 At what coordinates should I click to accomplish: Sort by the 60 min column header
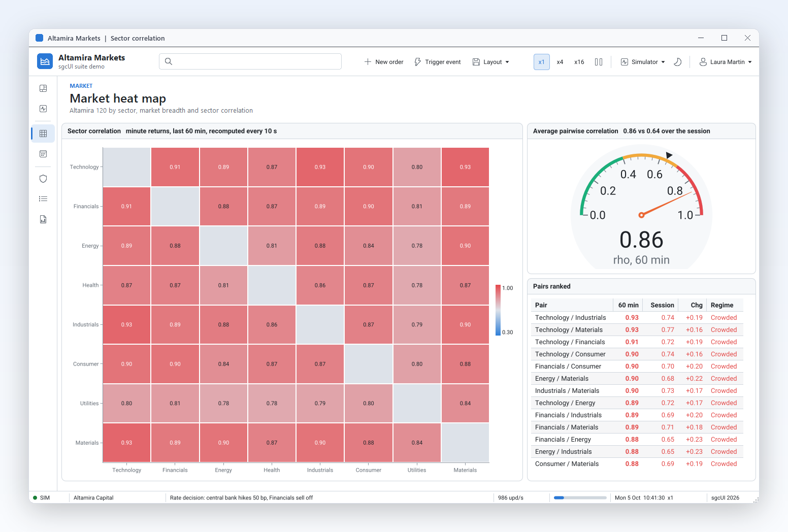pos(628,305)
